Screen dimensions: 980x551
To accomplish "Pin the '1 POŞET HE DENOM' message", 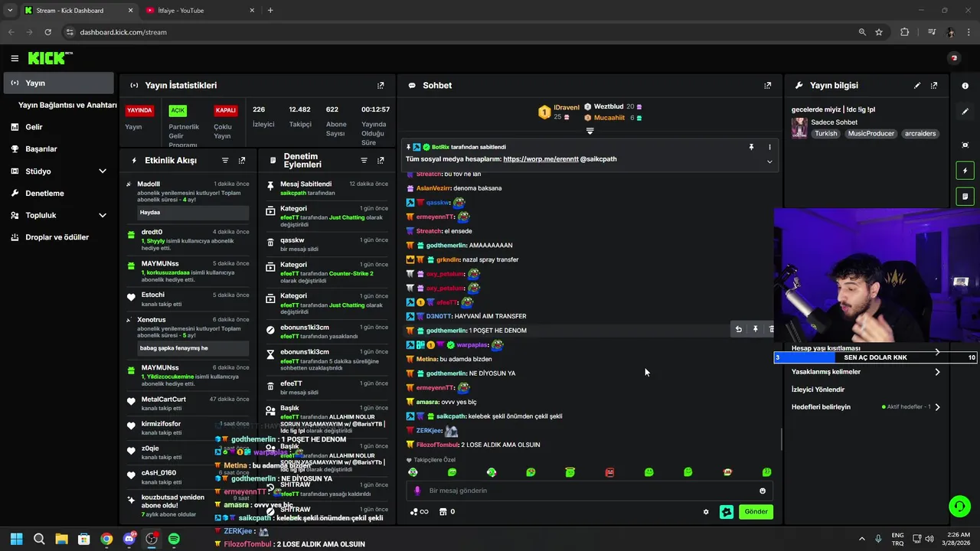I will [755, 329].
